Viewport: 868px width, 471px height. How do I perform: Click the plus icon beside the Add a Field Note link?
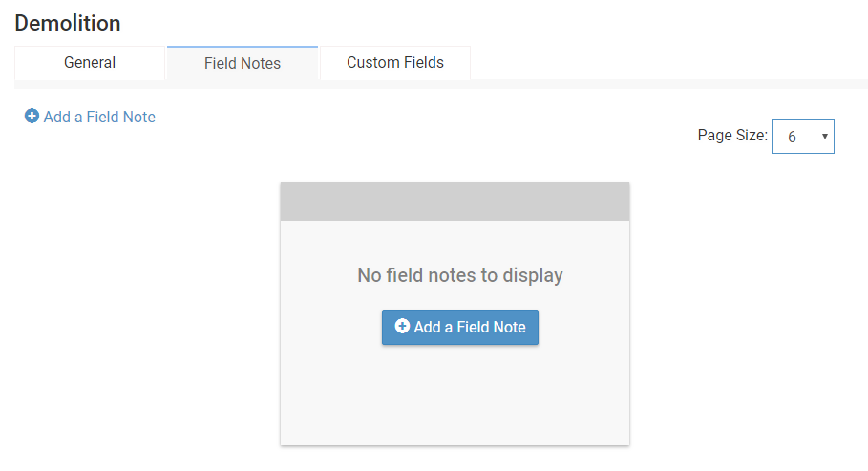(32, 117)
